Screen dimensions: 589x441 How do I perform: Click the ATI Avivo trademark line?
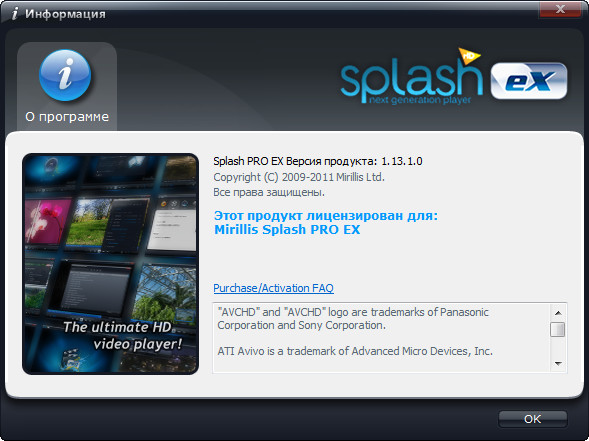[x=355, y=351]
